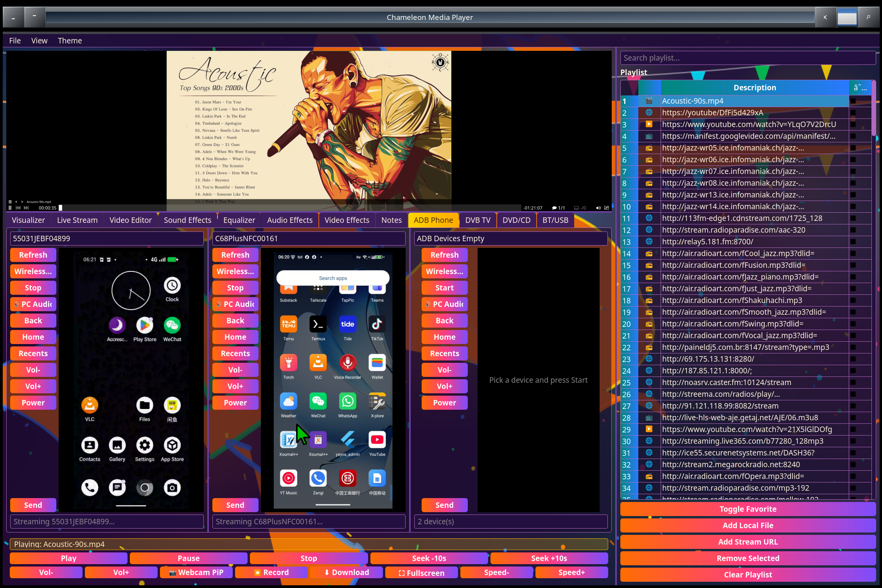The width and height of the screenshot is (882, 588).
Task: Click the Webcam PiP button
Action: [196, 572]
